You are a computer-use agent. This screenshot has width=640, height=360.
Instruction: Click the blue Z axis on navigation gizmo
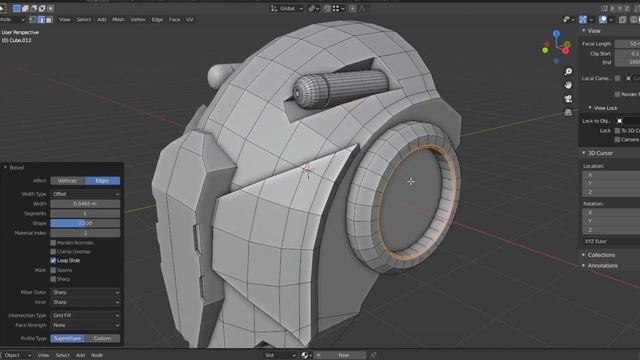pos(556,34)
